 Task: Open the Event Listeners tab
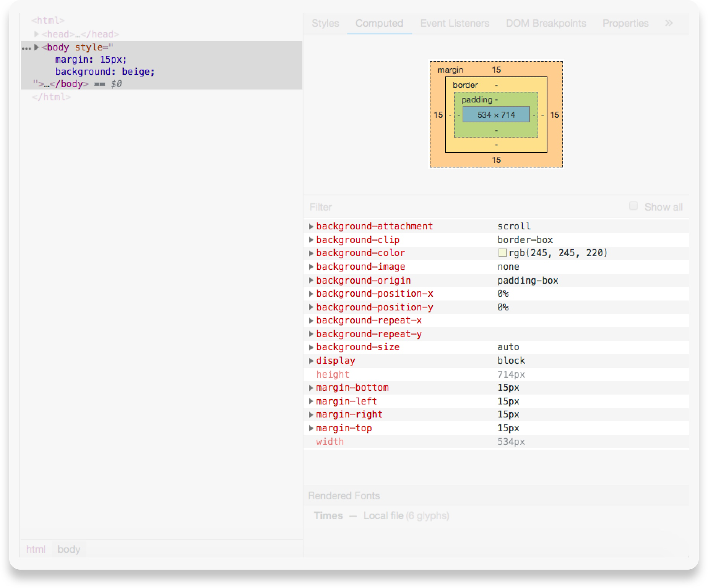click(455, 23)
